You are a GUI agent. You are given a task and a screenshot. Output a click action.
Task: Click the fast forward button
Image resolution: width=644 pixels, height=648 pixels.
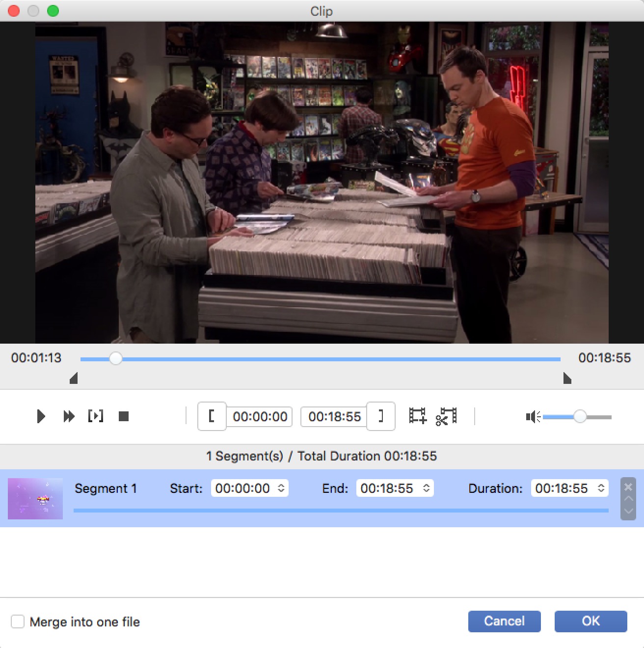(x=69, y=417)
